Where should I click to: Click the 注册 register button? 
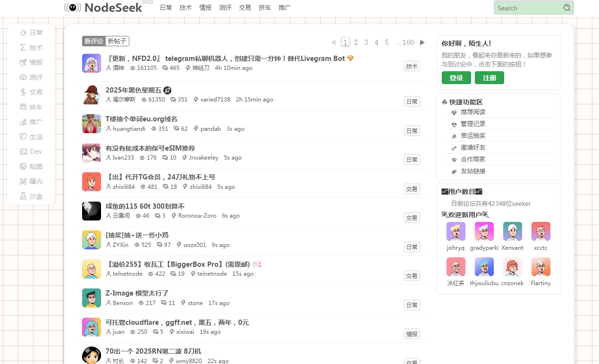(489, 78)
